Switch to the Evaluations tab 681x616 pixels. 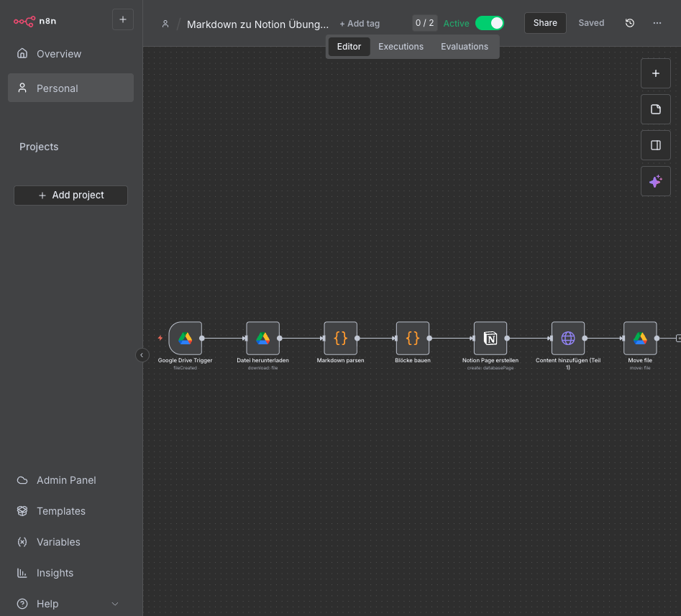click(465, 47)
